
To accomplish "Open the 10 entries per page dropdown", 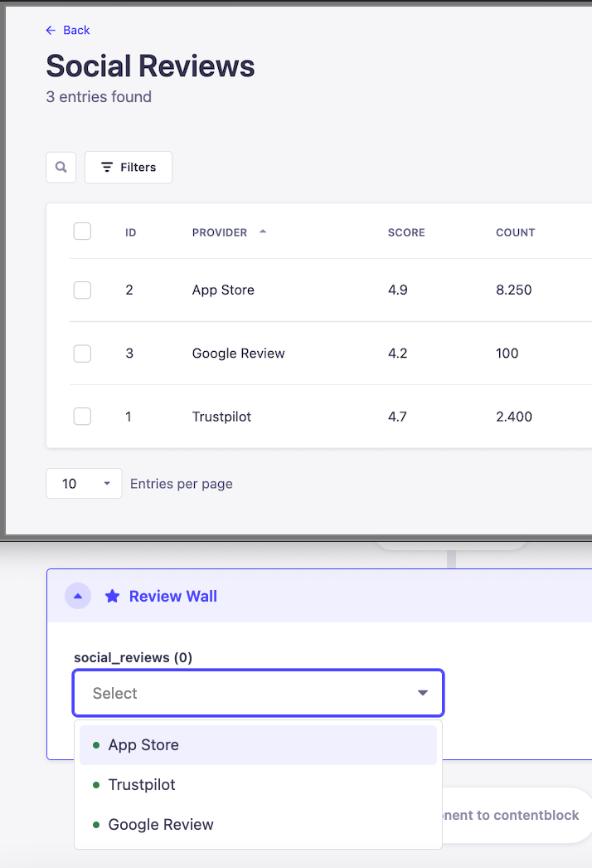I will [84, 483].
